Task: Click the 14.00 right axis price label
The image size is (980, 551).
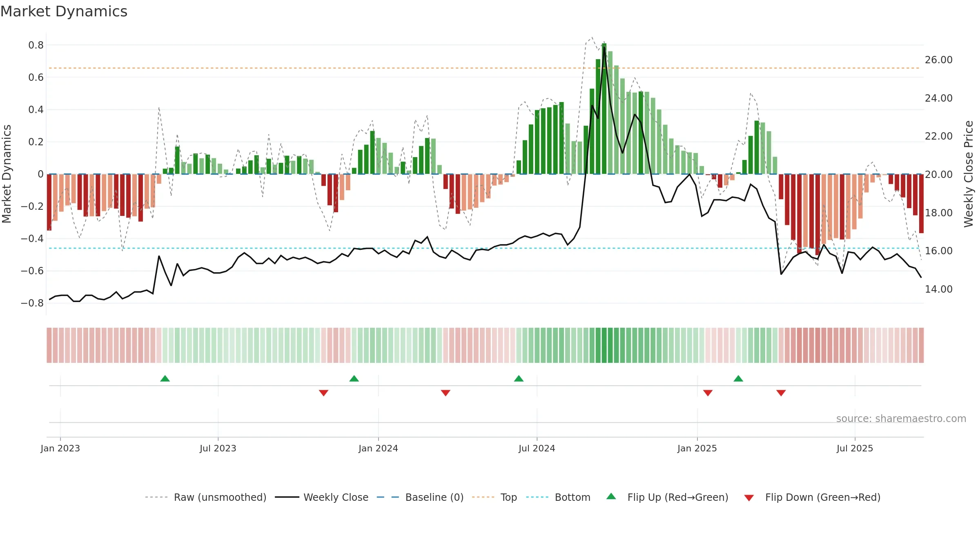Action: [x=938, y=289]
